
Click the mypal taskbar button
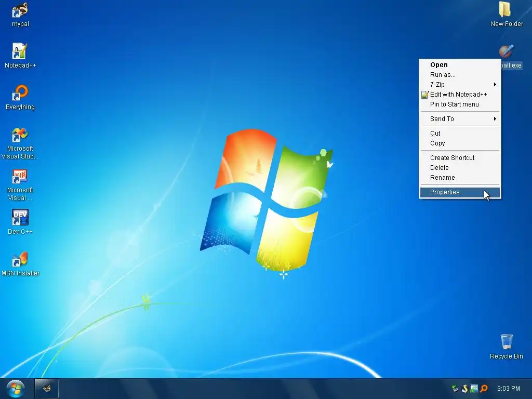[x=47, y=389]
